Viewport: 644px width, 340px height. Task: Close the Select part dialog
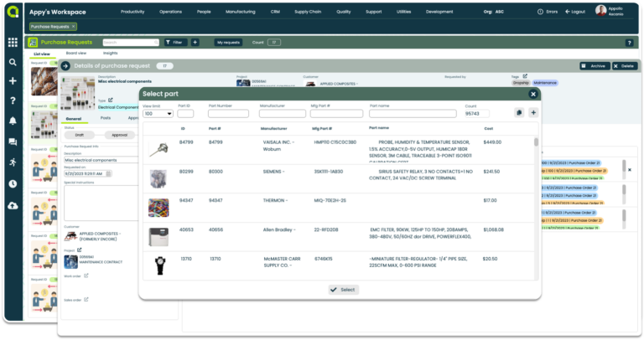[533, 95]
